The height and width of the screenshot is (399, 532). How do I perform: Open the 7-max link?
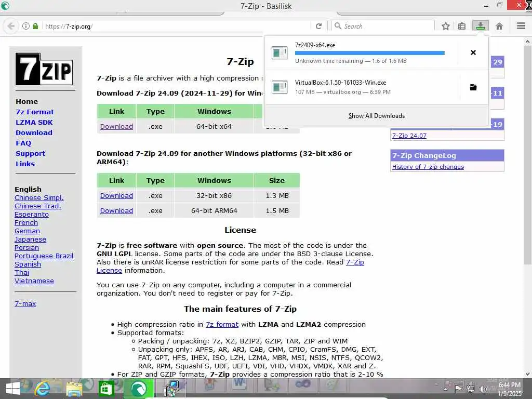25,304
